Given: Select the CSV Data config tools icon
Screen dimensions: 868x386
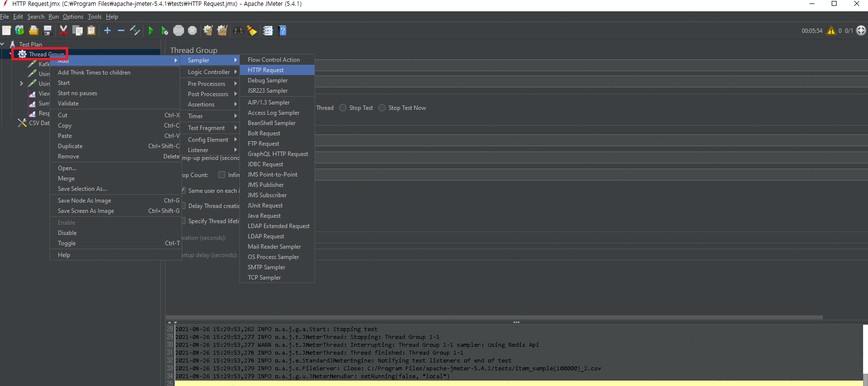Looking at the screenshot, I should click(22, 123).
